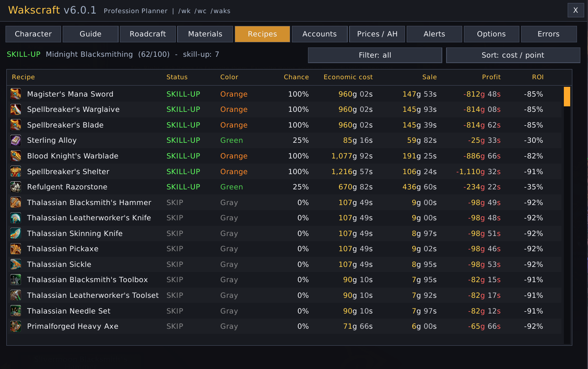The width and height of the screenshot is (588, 369).
Task: Click the Spellbreaker's Blade recipe icon
Action: click(16, 125)
